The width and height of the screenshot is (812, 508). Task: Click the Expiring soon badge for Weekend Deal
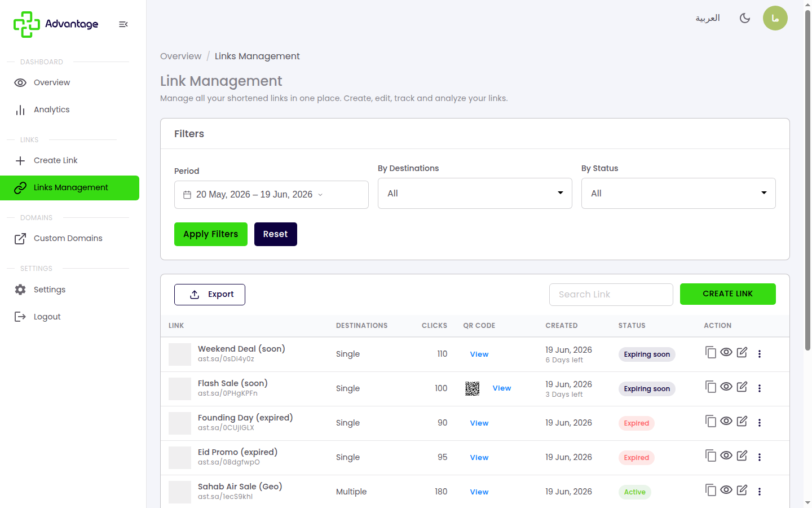pyautogui.click(x=647, y=354)
